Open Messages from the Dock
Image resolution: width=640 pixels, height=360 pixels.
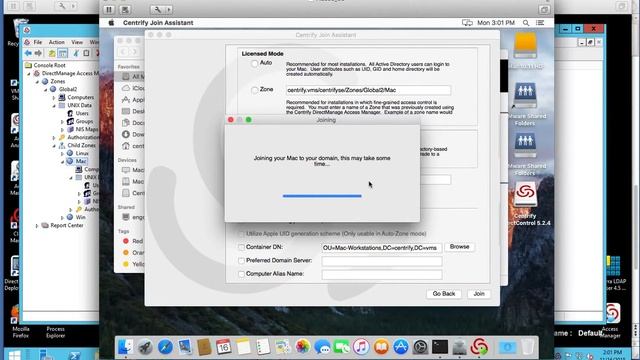[322, 347]
